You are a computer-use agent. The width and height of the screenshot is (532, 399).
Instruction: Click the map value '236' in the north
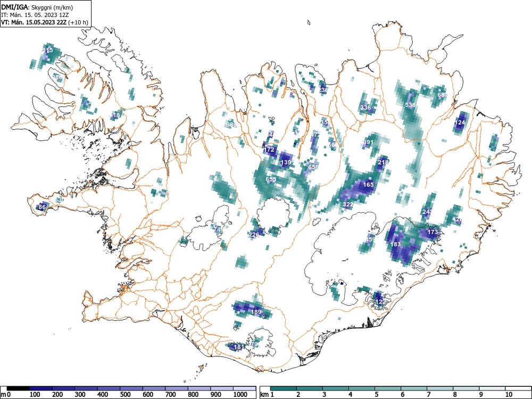(x=323, y=90)
